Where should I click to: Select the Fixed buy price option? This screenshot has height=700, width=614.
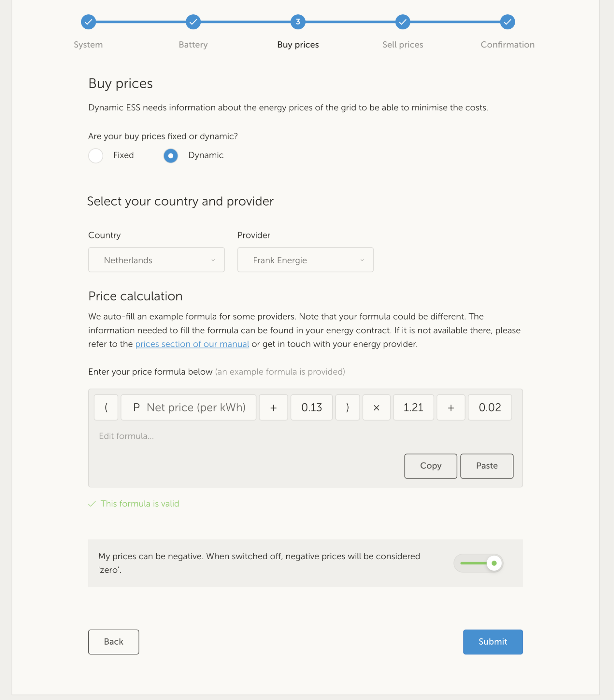(x=96, y=155)
